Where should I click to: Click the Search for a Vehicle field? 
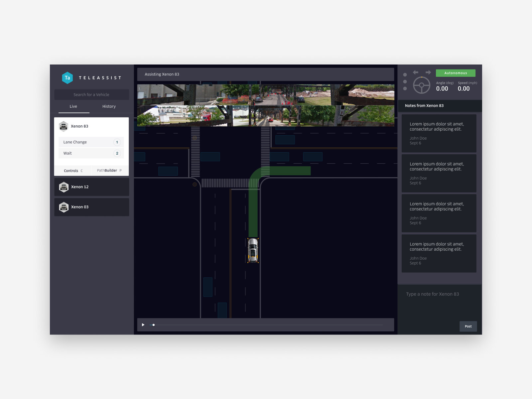pos(92,94)
